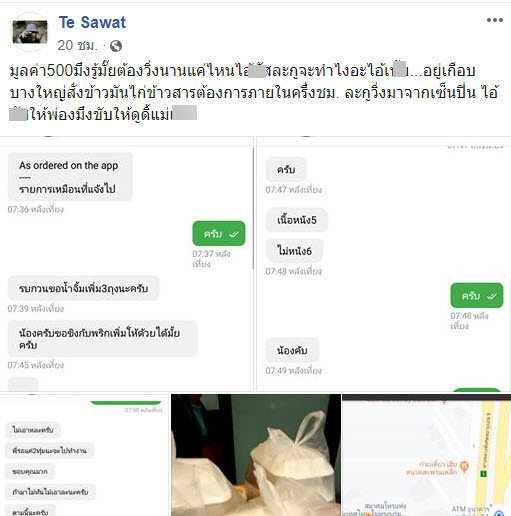
Task: Click the post caption text starting มูลค่า500
Action: [x=253, y=92]
